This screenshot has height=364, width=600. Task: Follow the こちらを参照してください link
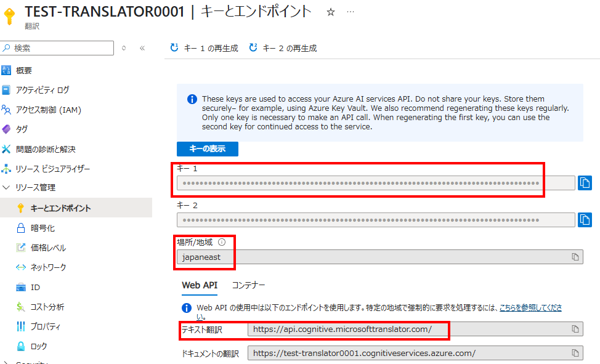point(530,307)
